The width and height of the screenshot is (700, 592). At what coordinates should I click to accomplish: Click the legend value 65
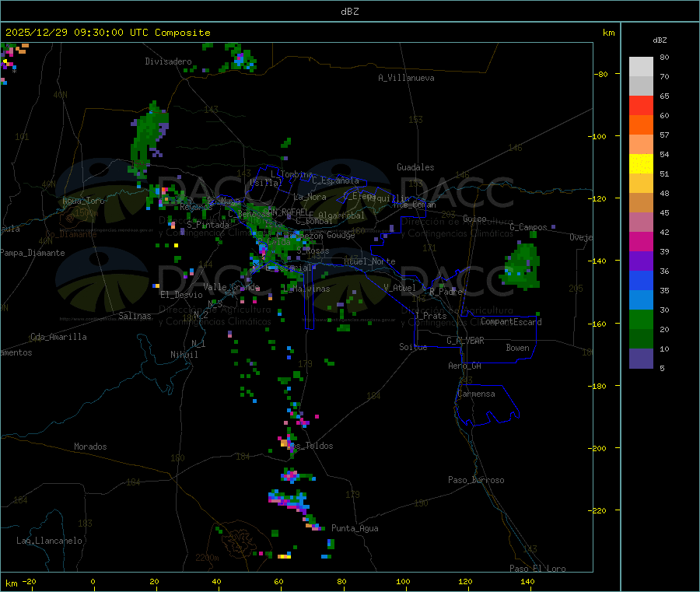tap(664, 96)
